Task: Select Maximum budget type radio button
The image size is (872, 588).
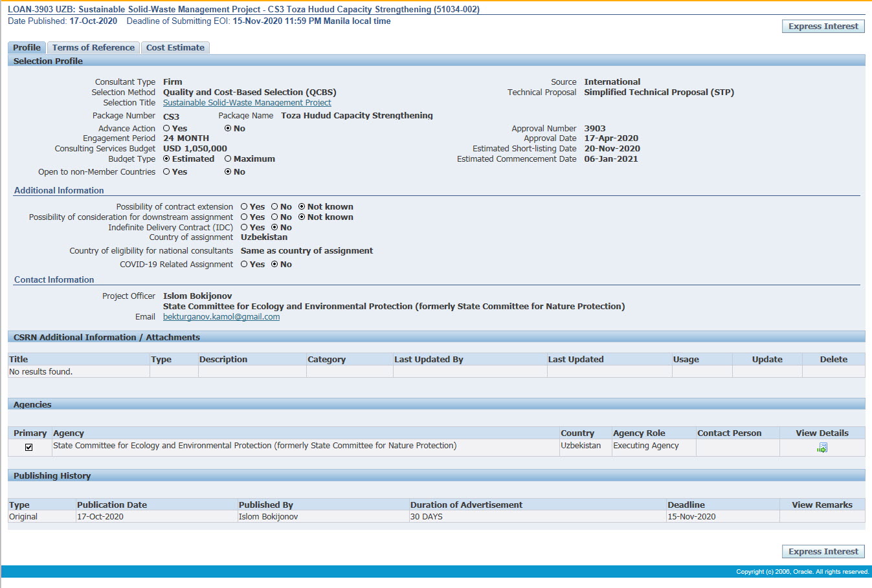Action: (228, 159)
